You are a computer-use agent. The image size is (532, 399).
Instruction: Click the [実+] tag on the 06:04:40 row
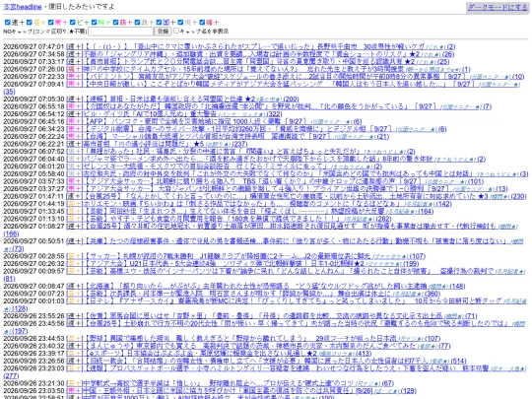tap(74, 159)
